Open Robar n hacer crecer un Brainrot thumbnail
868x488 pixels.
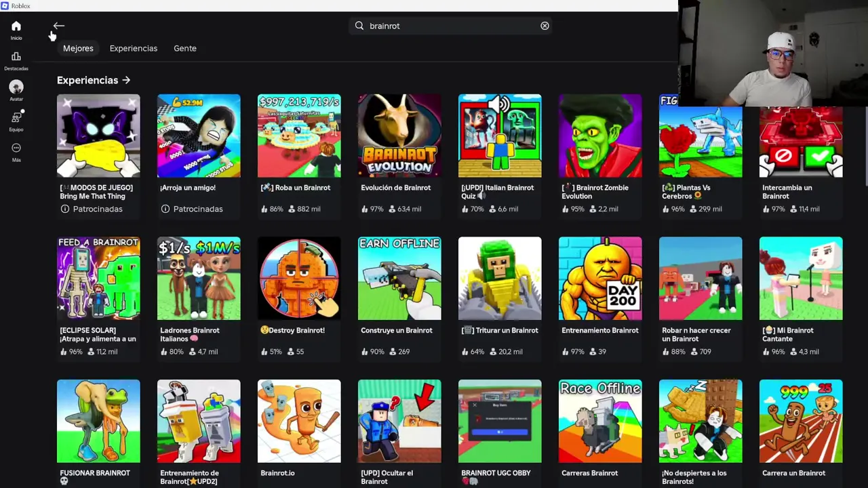coord(701,278)
